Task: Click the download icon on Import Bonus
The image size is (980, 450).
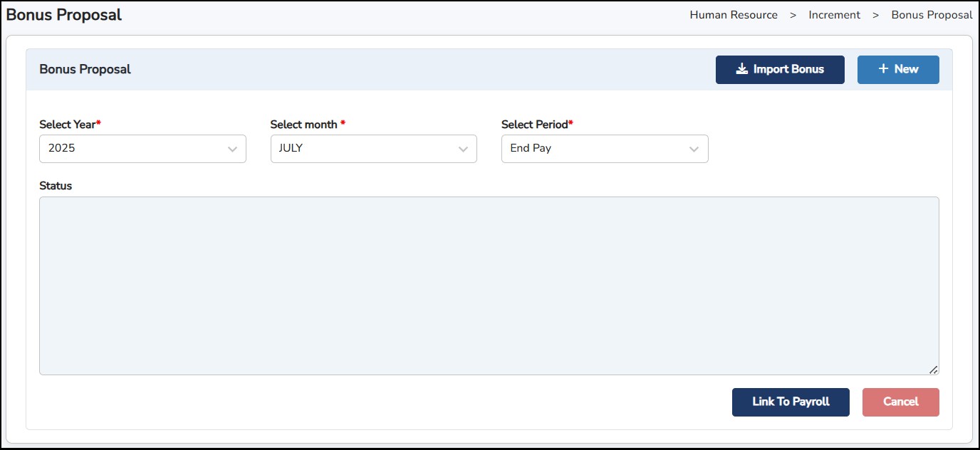Action: (742, 69)
